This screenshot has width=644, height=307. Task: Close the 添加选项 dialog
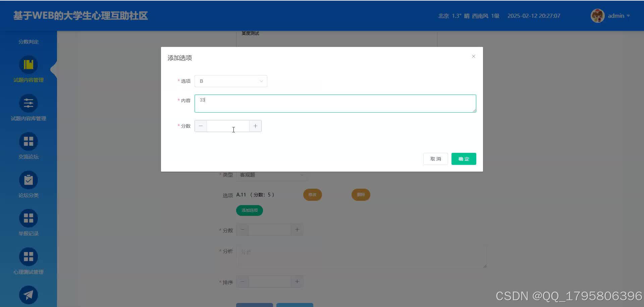tap(473, 56)
